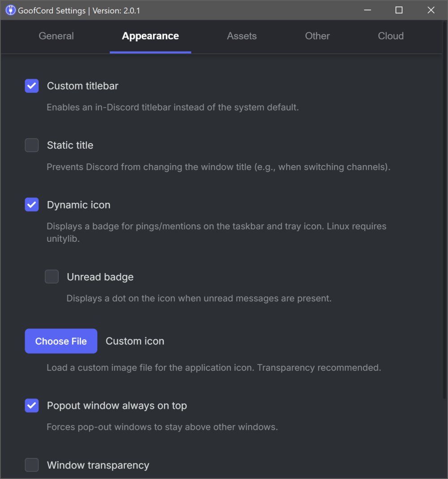The image size is (448, 479).
Task: Click the window title text in title bar
Action: coord(79,10)
